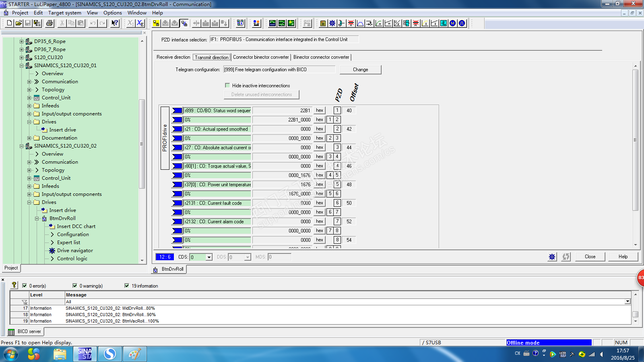Click the yellow Connect to target devices icon

(x=156, y=23)
